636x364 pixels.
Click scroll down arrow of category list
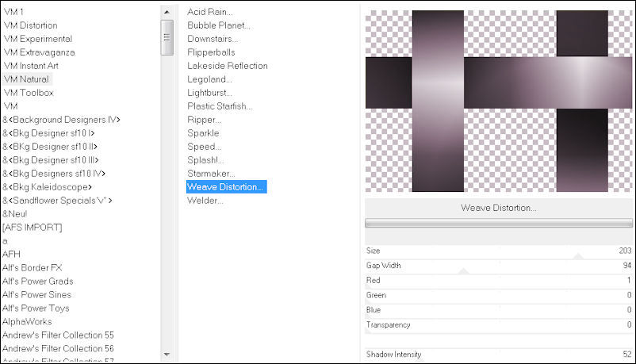(x=167, y=354)
